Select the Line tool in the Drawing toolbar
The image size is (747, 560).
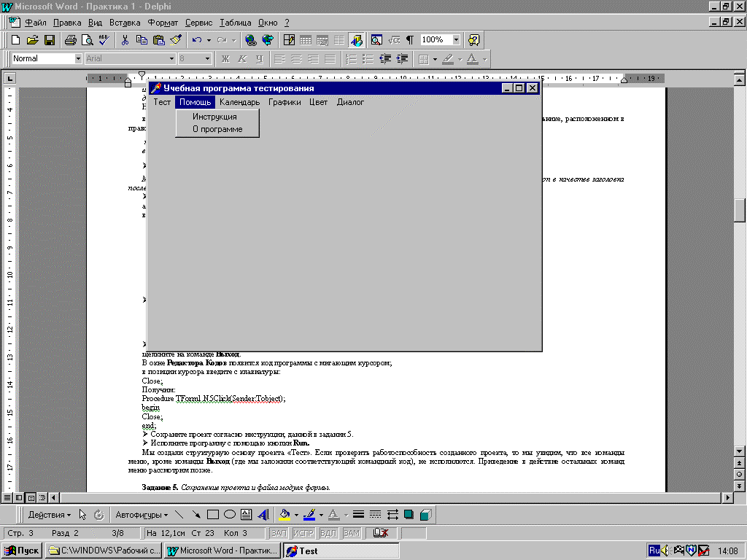pyautogui.click(x=179, y=515)
